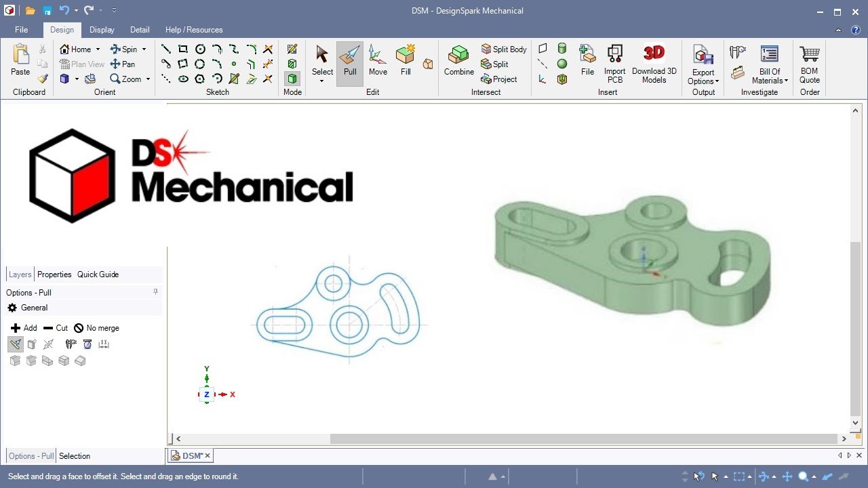Choose the Circle sketch tool
The width and height of the screenshot is (868, 488).
pos(200,49)
